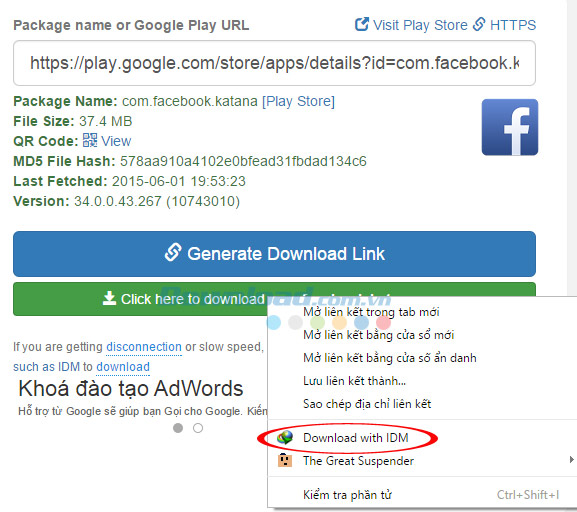Open the [Play Store] link beside the package name
Image resolution: width=577 pixels, height=512 pixels.
(x=298, y=101)
